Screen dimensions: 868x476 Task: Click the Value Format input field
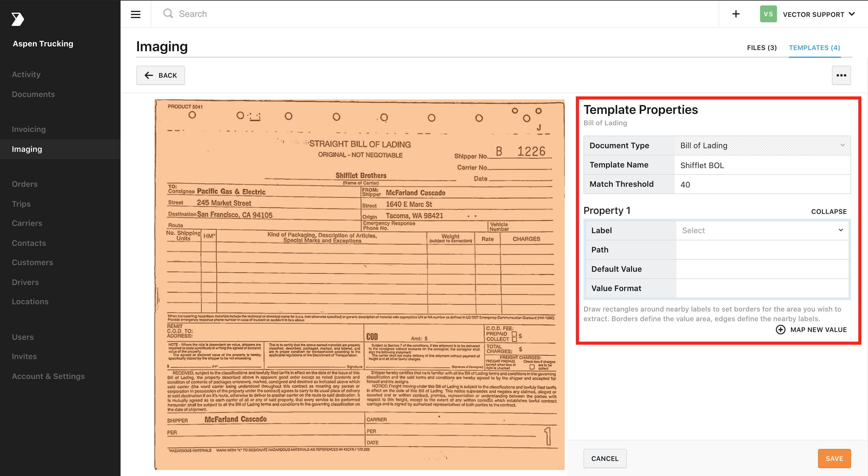[762, 288]
